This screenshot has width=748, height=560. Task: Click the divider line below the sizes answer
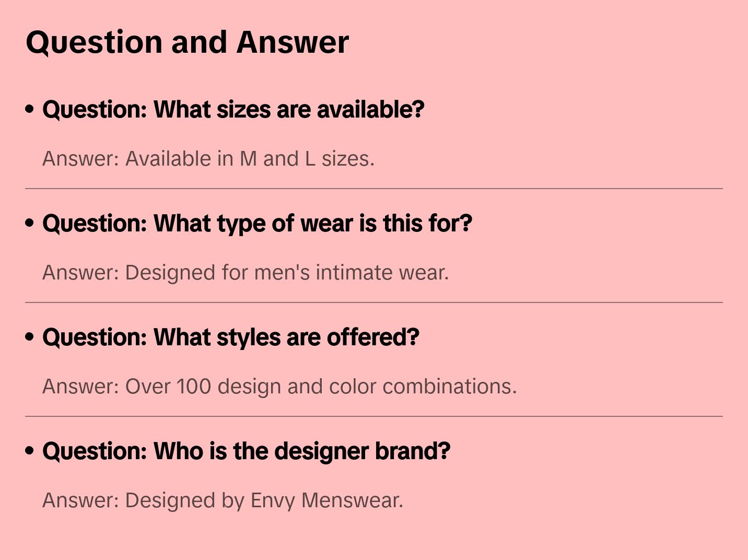click(x=374, y=189)
